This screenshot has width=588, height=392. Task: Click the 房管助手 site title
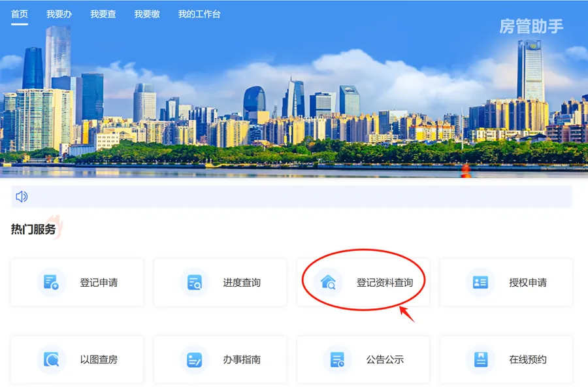(533, 27)
